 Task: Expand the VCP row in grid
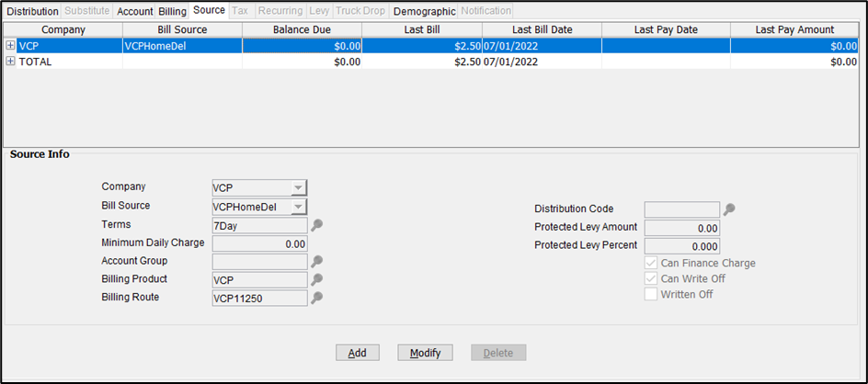[x=11, y=45]
